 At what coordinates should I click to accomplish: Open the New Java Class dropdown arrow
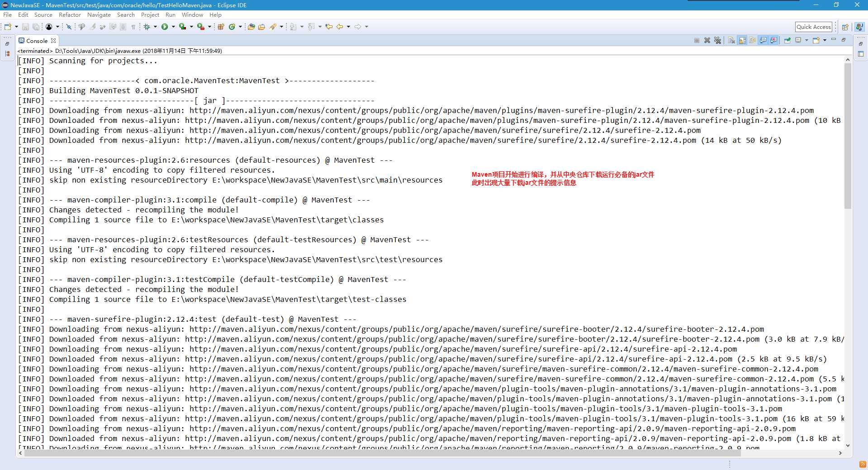click(240, 27)
